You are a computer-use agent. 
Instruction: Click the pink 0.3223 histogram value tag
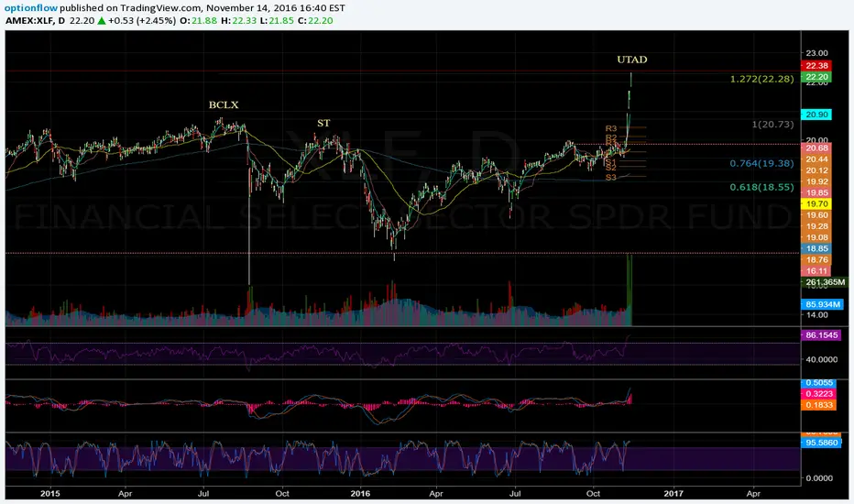pos(819,394)
